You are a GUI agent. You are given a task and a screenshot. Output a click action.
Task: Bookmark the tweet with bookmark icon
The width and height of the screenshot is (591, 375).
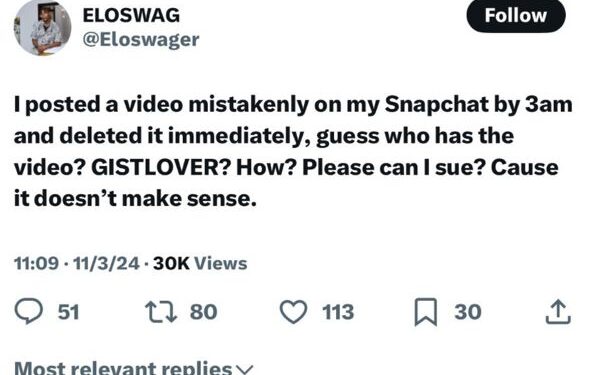click(x=426, y=312)
